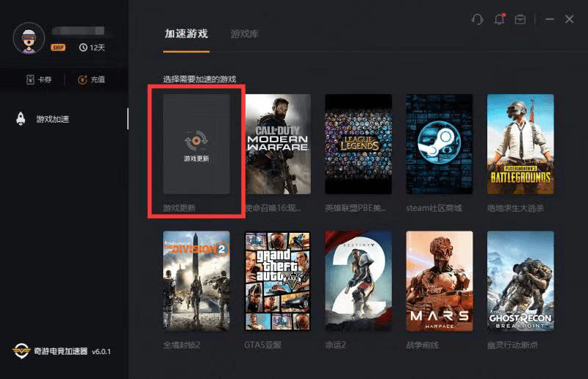Viewport: 588px width, 379px height.
Task: Click the 充值 label
Action: pyautogui.click(x=98, y=79)
